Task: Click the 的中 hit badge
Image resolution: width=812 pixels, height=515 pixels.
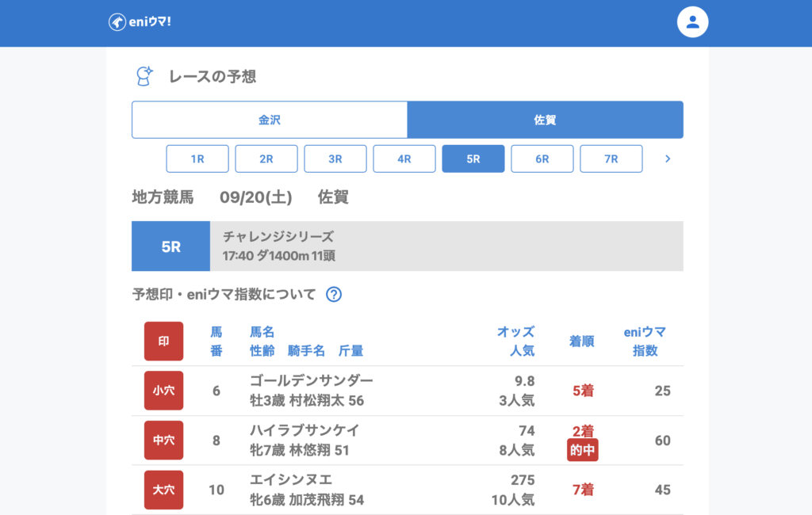Action: pyautogui.click(x=583, y=451)
